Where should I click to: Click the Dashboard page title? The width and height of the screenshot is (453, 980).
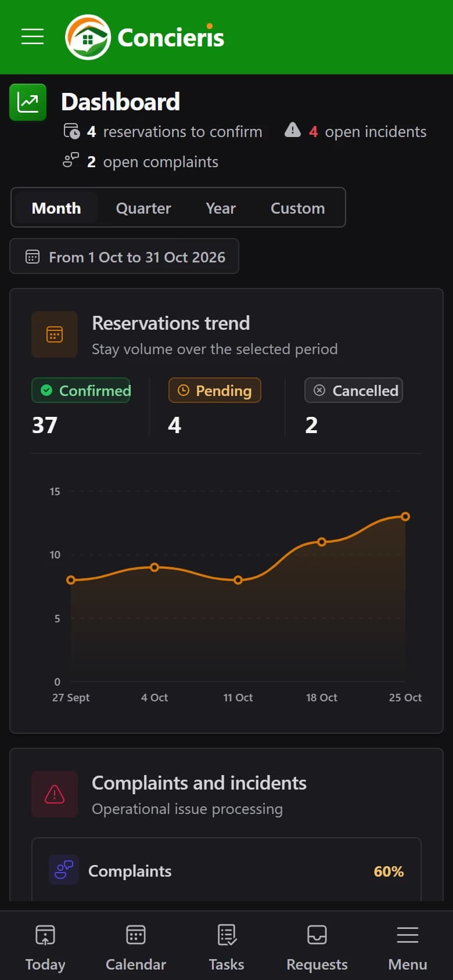[121, 102]
